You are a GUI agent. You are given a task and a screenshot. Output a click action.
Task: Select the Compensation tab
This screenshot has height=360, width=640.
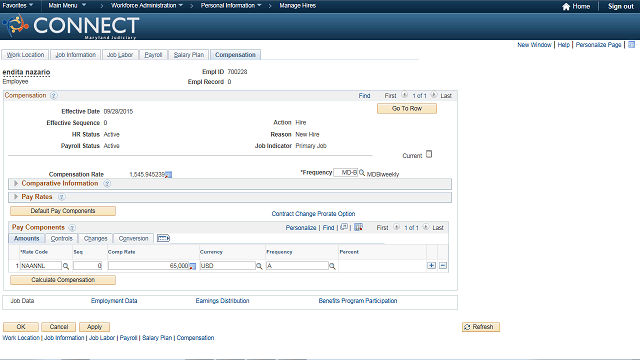[236, 55]
